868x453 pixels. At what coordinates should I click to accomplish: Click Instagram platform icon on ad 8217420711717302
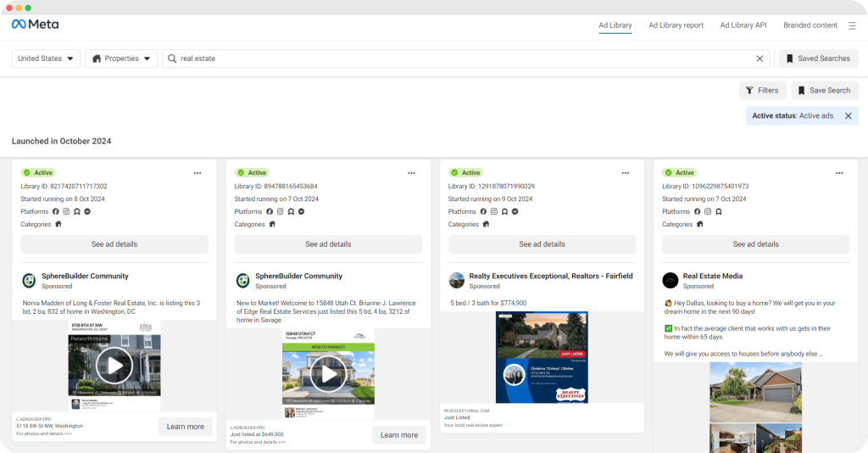pos(66,211)
